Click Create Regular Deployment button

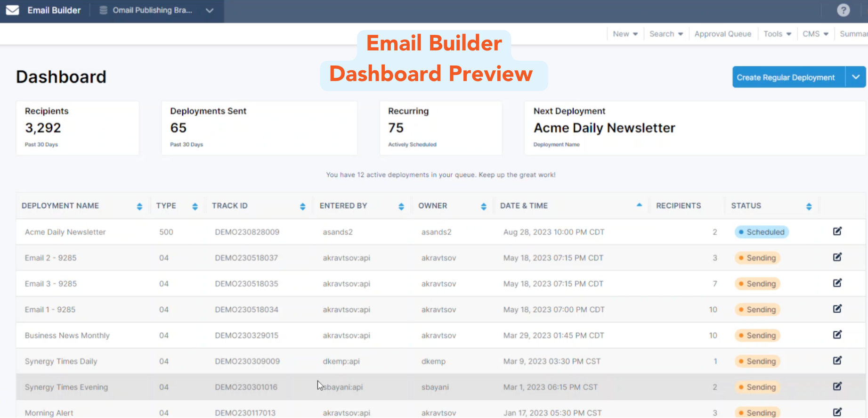(786, 77)
